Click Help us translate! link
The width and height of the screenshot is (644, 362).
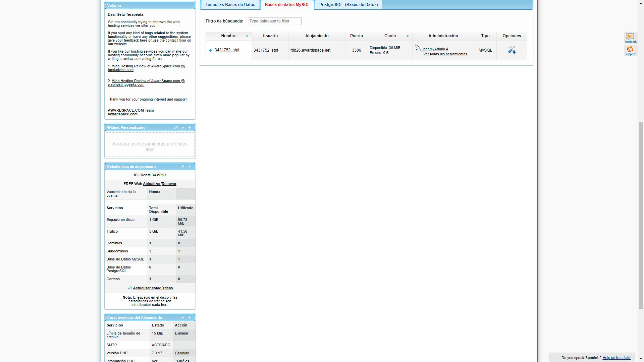click(x=617, y=358)
